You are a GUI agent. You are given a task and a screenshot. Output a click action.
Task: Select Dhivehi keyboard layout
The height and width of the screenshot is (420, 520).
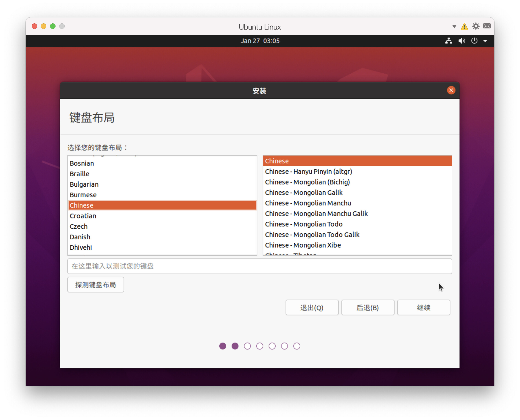162,247
